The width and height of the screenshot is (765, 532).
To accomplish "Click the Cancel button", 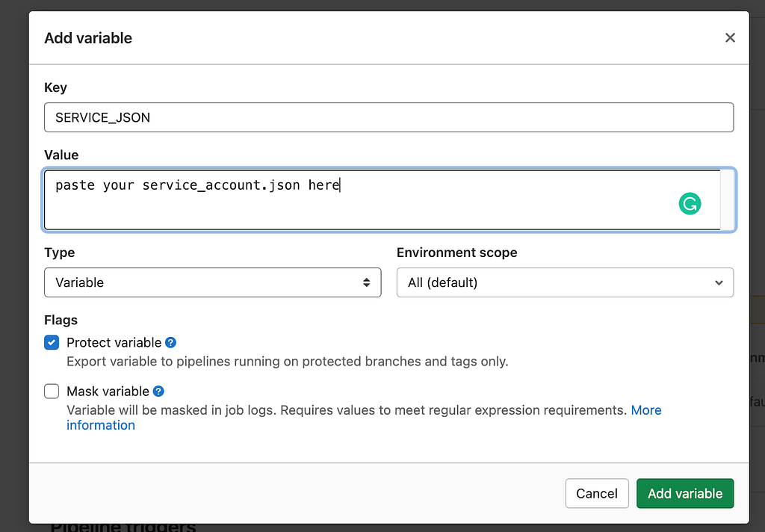I will tap(597, 493).
